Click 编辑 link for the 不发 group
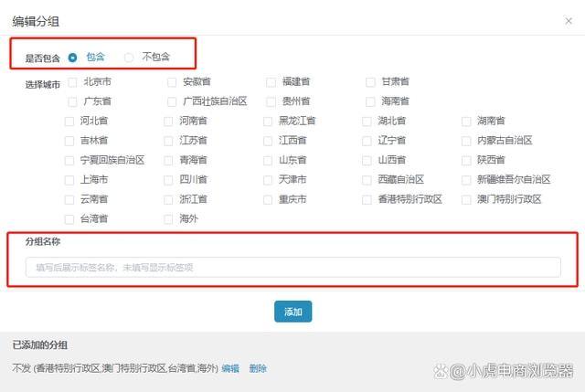Viewport: 585px width, 392px height. (230, 368)
